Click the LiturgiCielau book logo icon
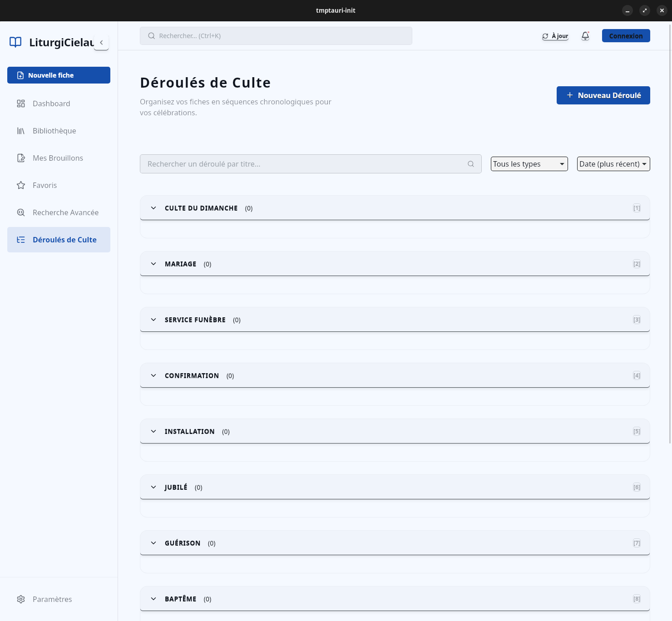 coord(15,42)
